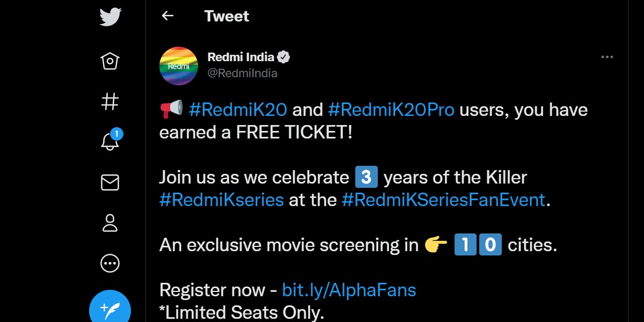
Task: Open the Profile icon
Action: pos(109,223)
